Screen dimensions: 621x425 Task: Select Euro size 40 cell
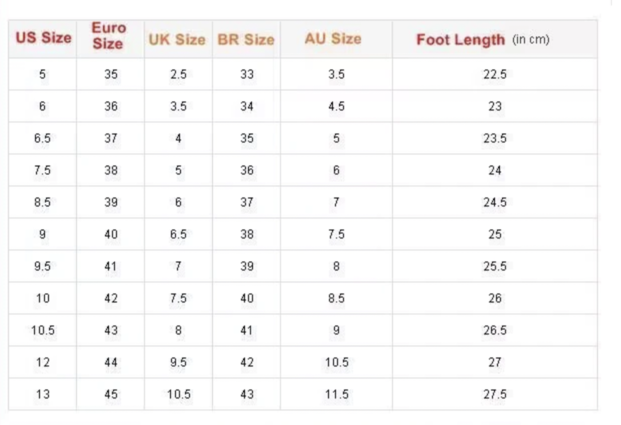pyautogui.click(x=111, y=234)
